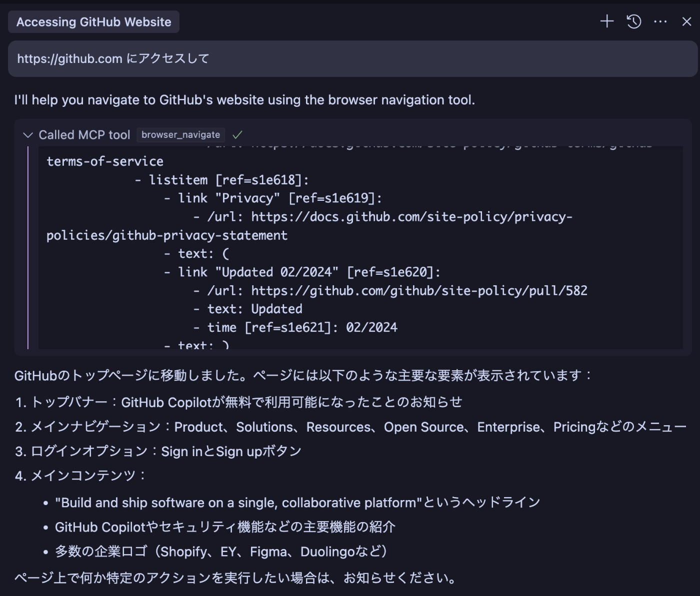700x596 pixels.
Task: Click the closing ページ上で何か特定のアクション sentence
Action: click(235, 578)
